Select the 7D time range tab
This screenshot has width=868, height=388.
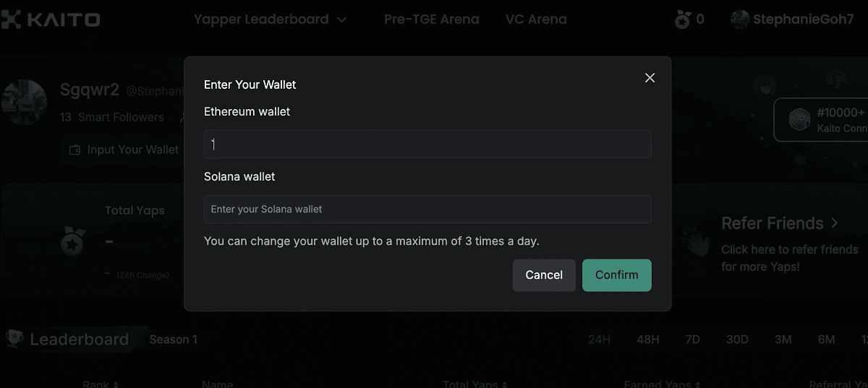click(692, 340)
